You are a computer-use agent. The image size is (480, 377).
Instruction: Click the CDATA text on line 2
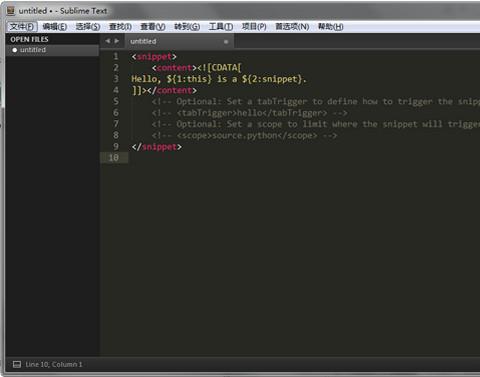(219, 68)
